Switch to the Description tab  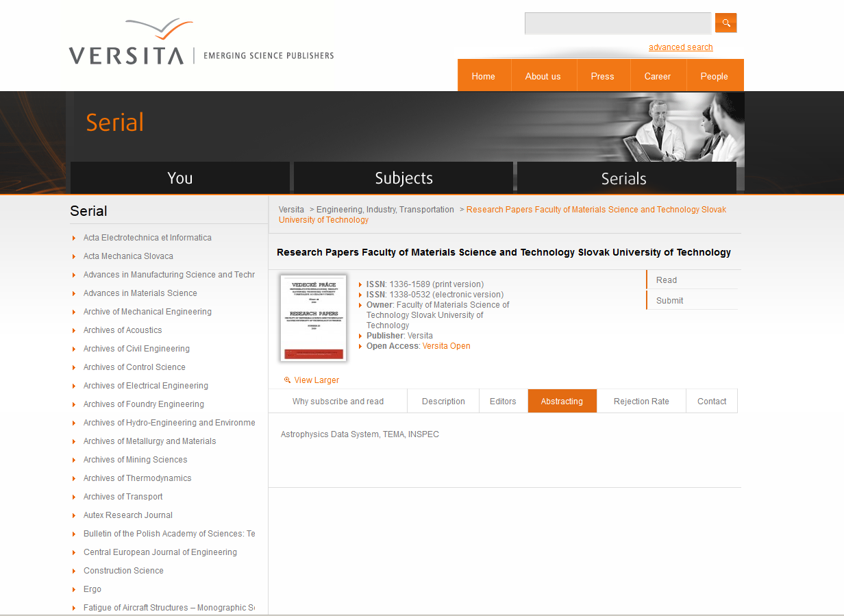point(443,402)
